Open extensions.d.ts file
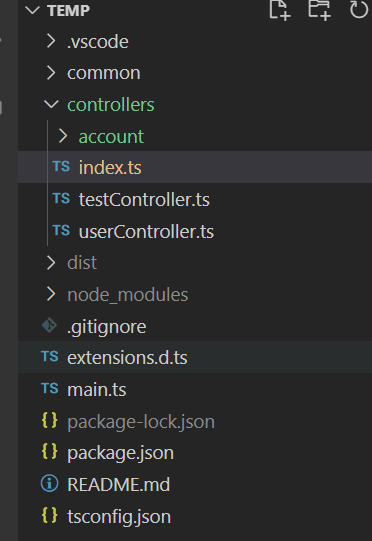This screenshot has height=541, width=372. point(127,357)
